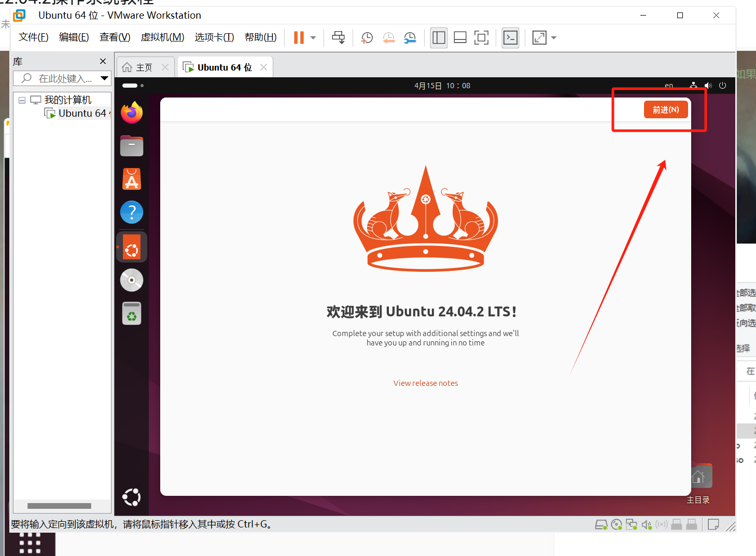
Task: Close the Ubuntu 64 位 tab
Action: 264,67
